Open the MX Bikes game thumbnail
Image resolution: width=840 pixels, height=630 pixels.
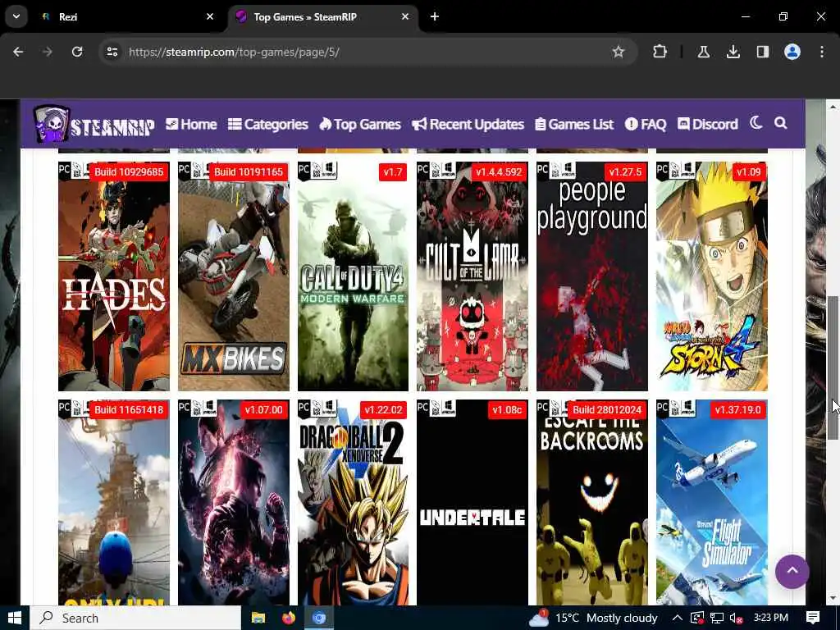[x=234, y=276]
